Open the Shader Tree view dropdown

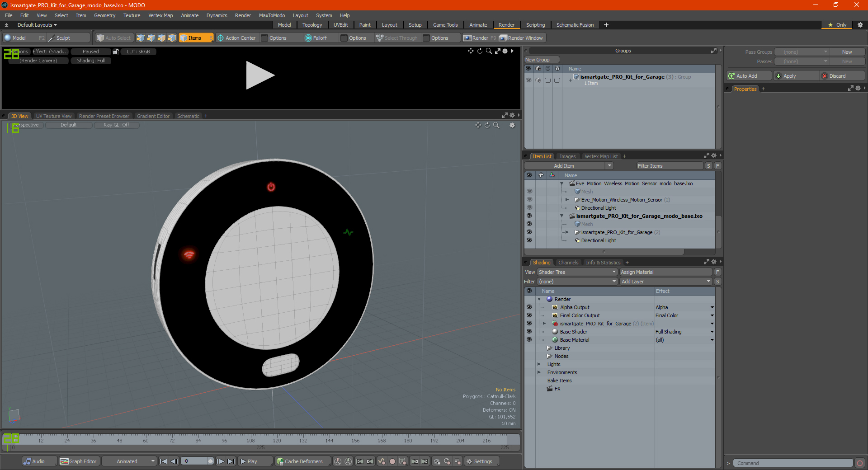pyautogui.click(x=577, y=272)
